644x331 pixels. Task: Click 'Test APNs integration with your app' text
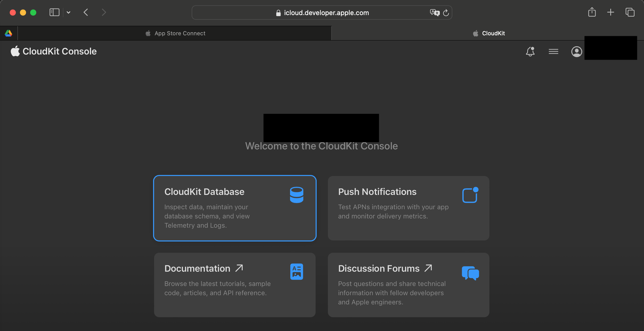[x=393, y=207]
